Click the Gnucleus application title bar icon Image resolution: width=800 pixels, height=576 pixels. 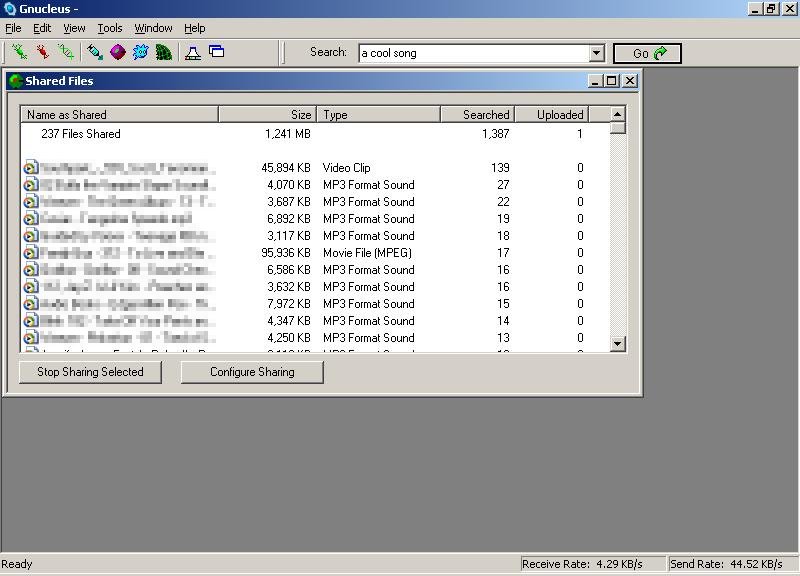click(10, 9)
